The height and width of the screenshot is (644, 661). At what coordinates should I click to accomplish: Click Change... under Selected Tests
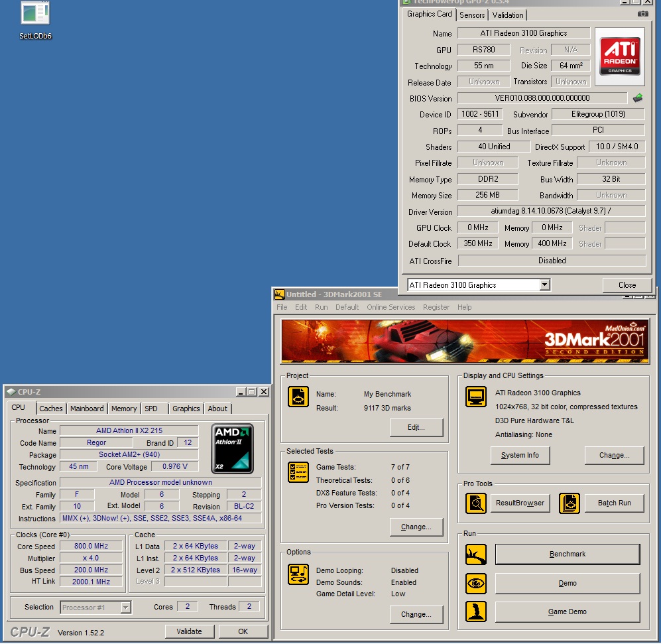click(416, 527)
